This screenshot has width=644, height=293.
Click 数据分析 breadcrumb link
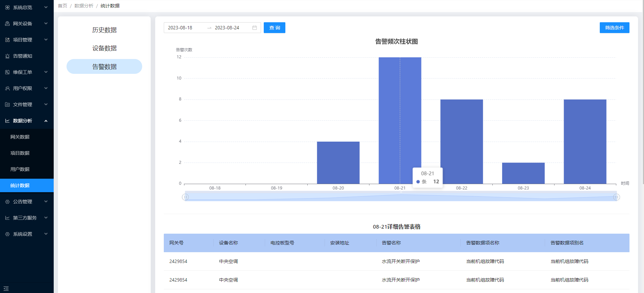click(x=84, y=6)
